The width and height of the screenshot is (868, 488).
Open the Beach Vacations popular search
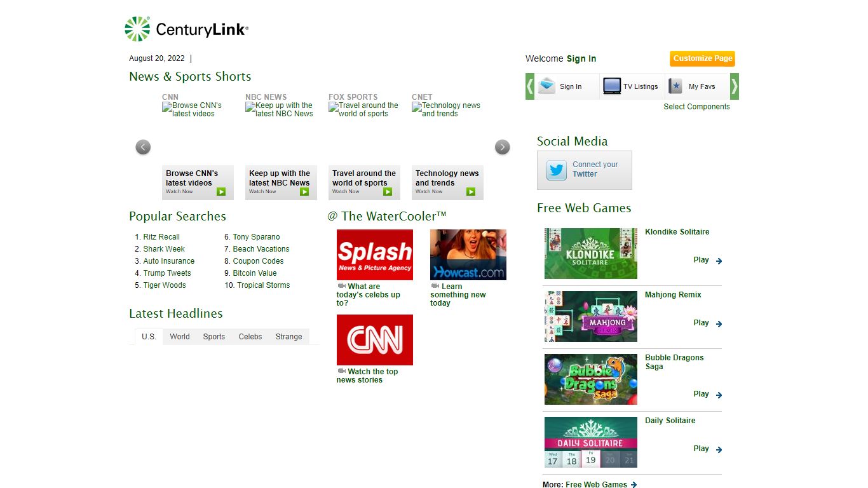(261, 249)
